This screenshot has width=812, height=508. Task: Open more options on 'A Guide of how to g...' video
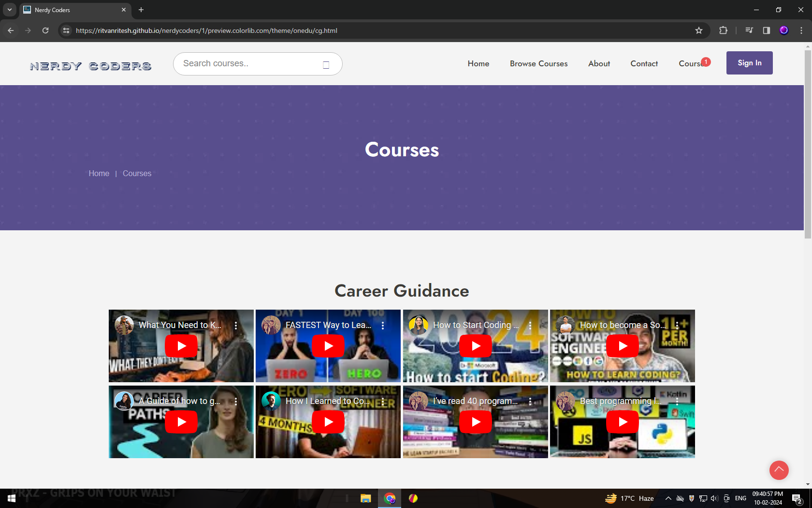point(236,402)
